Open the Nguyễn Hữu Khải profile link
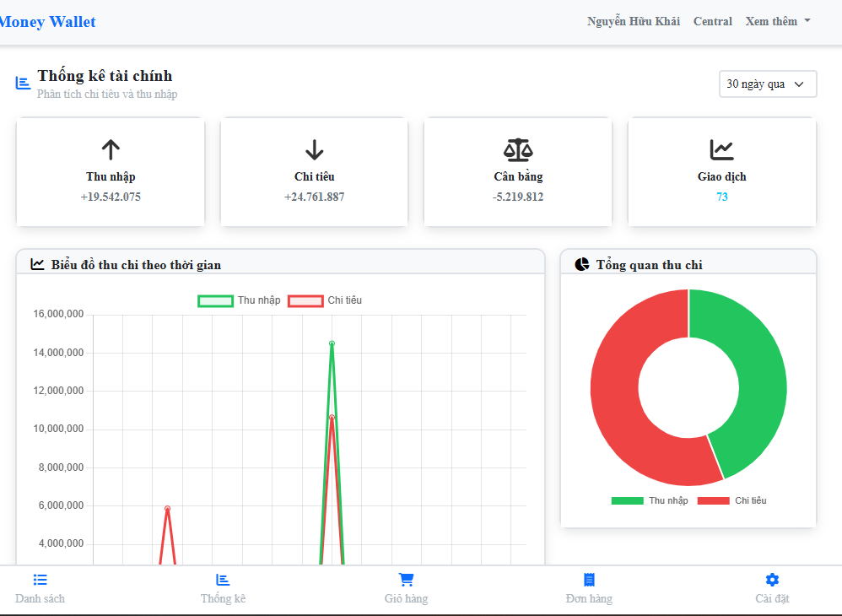This screenshot has height=616, width=842. [x=633, y=21]
